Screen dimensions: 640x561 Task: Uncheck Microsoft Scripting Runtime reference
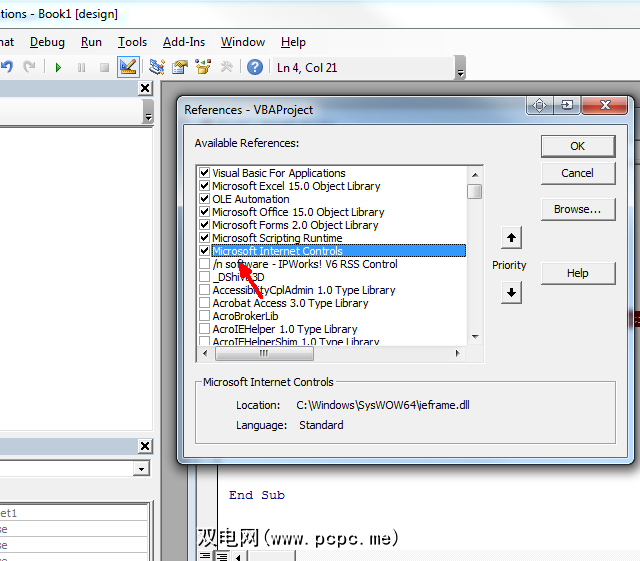click(204, 237)
